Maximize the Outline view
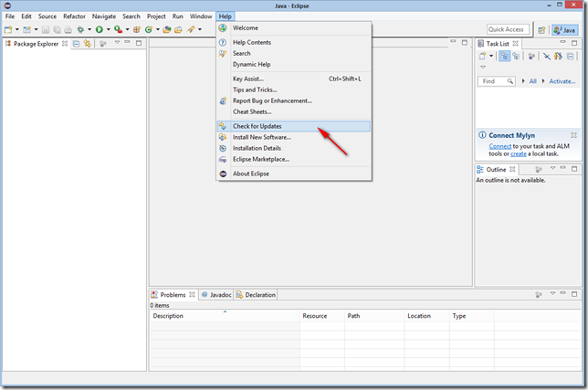This screenshot has width=588, height=390. pos(574,169)
